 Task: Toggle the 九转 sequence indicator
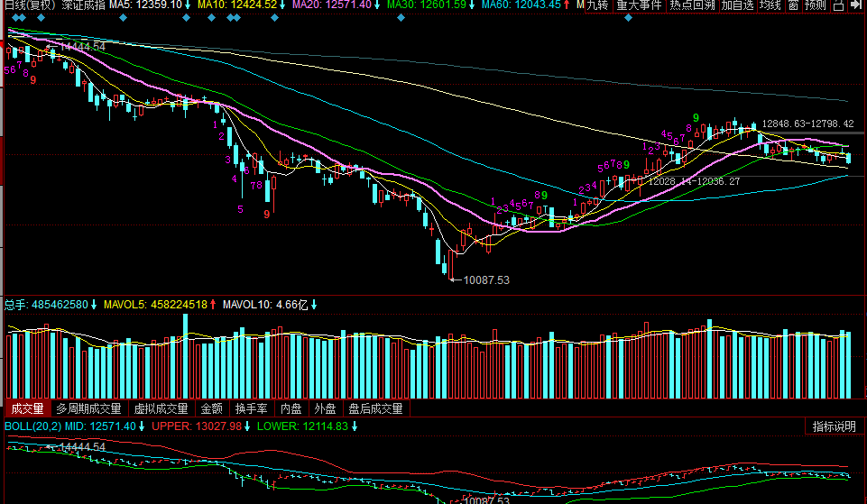(597, 5)
